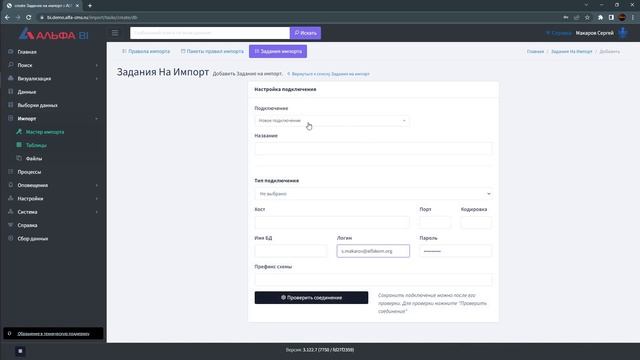Click the Порт input field

[435, 222]
